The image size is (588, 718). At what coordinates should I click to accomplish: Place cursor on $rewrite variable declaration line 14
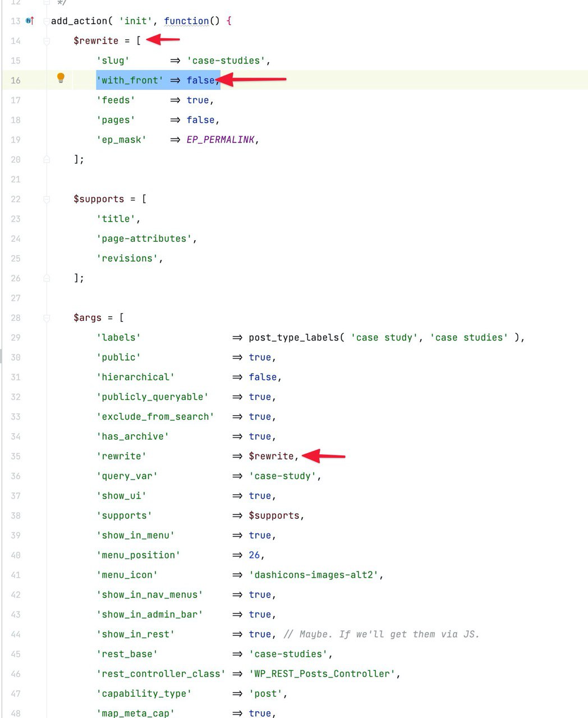click(x=96, y=41)
